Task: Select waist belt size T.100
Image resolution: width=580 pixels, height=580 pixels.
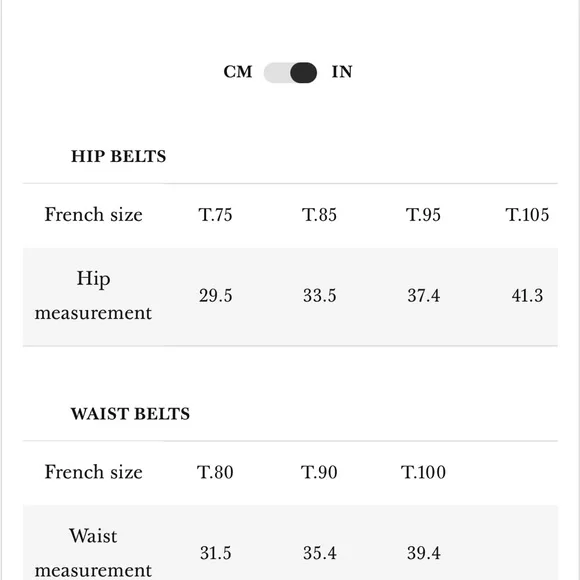Action: [x=423, y=472]
